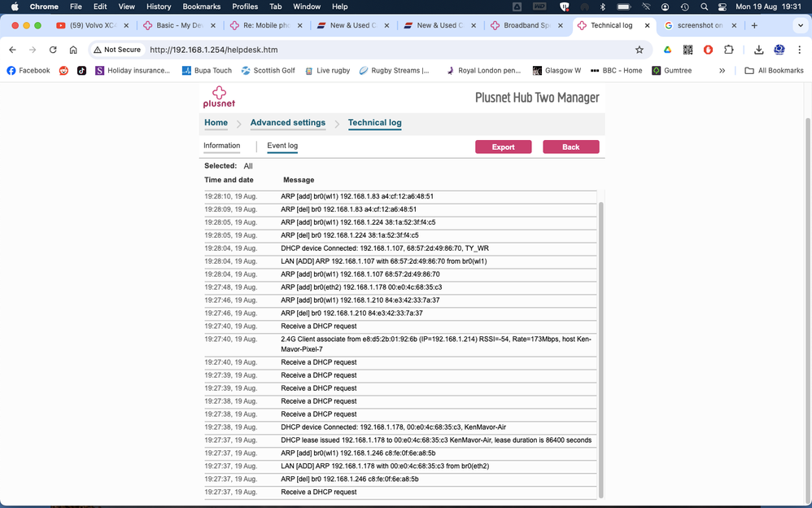This screenshot has height=508, width=812.
Task: Switch to the Information tab
Action: tap(221, 146)
